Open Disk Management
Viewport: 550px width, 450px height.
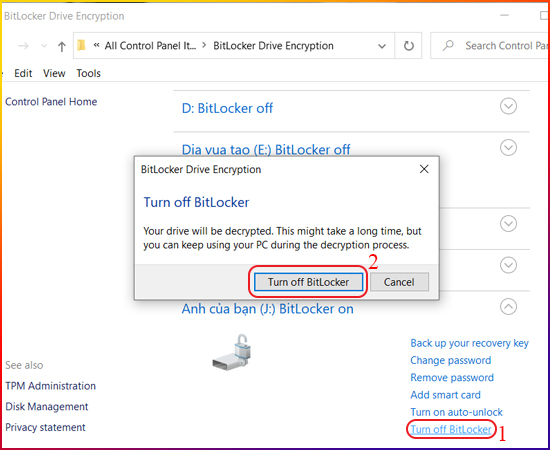click(x=47, y=407)
